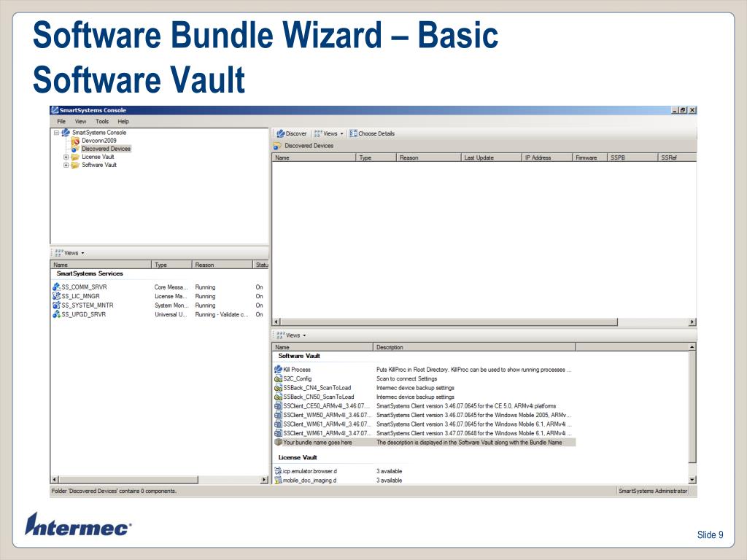Screen dimensions: 747x560
Task: Click the icp.emulator.browser.d '3 available' value
Action: pos(390,471)
